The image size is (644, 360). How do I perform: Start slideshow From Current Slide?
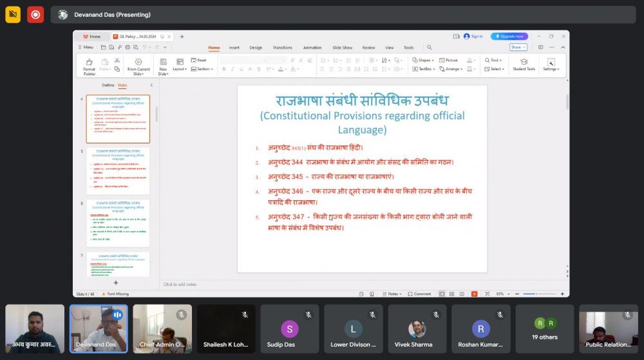138,64
